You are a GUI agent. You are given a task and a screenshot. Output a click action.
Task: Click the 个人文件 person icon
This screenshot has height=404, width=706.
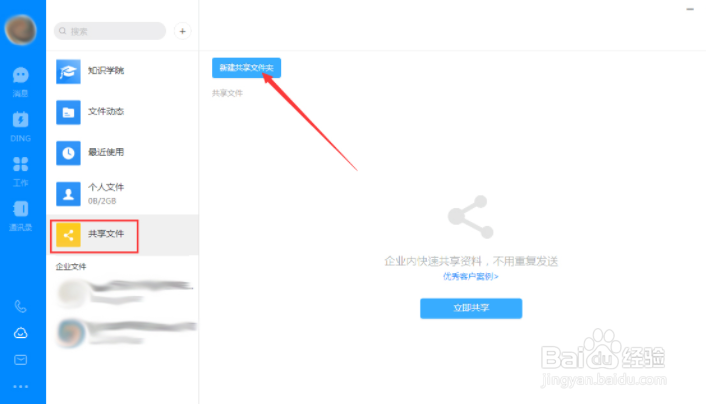coord(68,194)
